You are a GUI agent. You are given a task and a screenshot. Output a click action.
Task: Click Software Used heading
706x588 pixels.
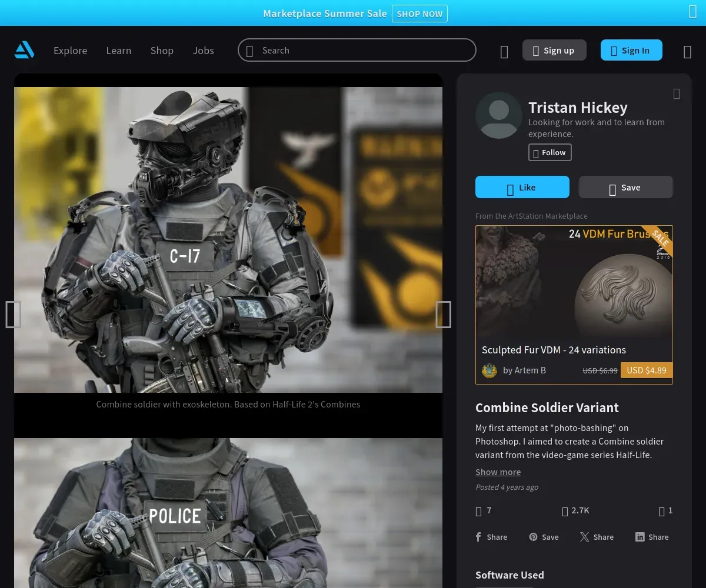point(509,575)
